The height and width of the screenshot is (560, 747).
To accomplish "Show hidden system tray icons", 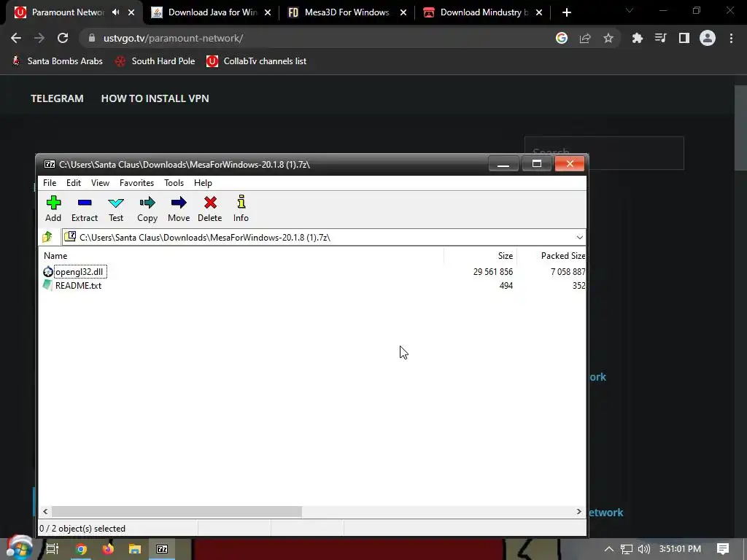I will click(609, 549).
